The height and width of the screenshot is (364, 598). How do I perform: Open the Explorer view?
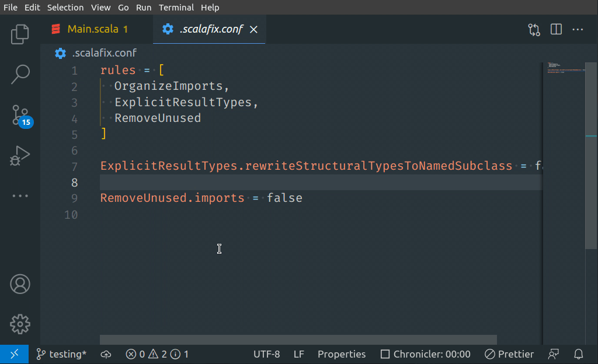20,34
